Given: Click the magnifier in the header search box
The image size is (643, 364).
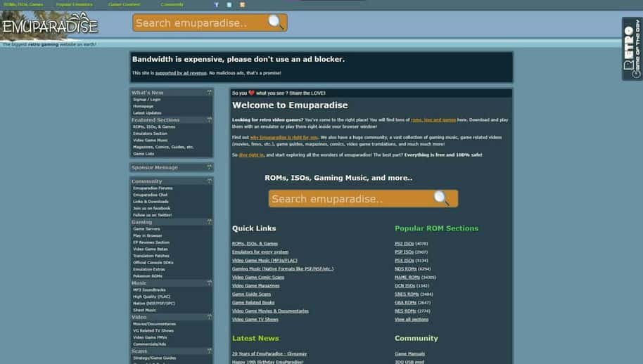Looking at the screenshot, I should point(276,22).
